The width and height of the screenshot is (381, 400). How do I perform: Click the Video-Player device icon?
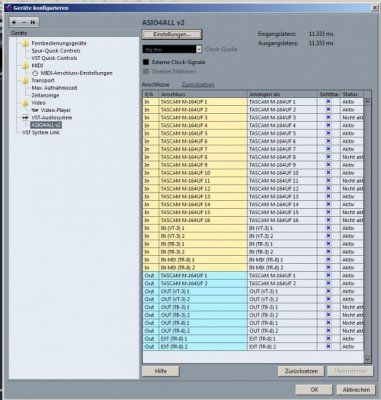(35, 110)
